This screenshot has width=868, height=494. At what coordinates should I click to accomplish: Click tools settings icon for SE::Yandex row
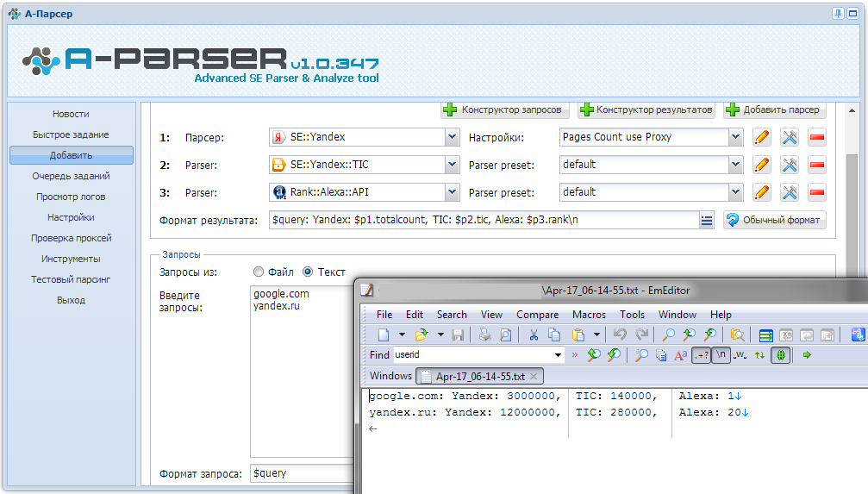[790, 137]
